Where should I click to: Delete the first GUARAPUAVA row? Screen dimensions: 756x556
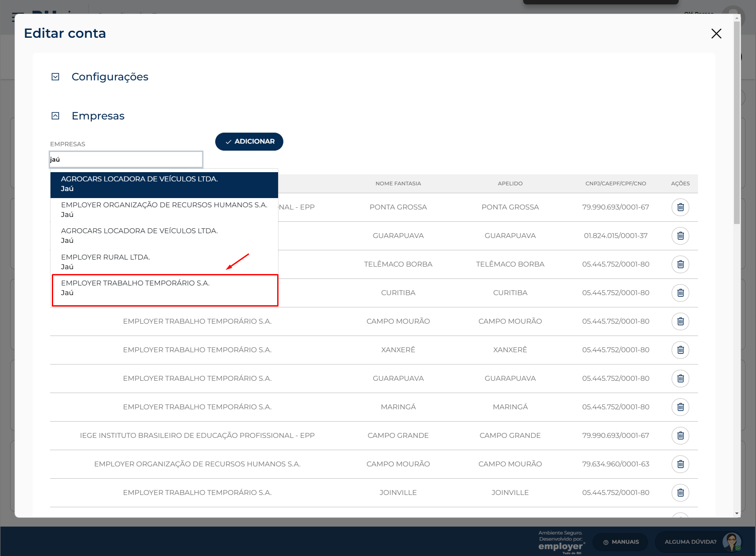[680, 236]
